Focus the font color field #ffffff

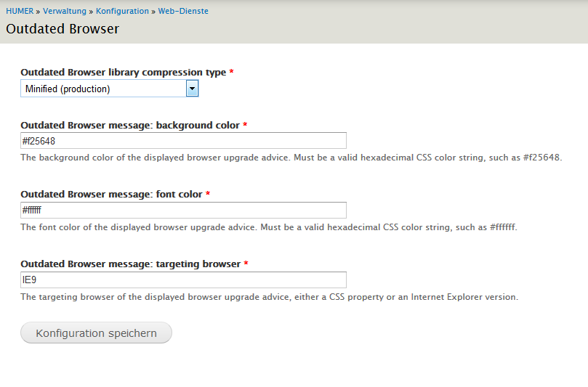183,210
